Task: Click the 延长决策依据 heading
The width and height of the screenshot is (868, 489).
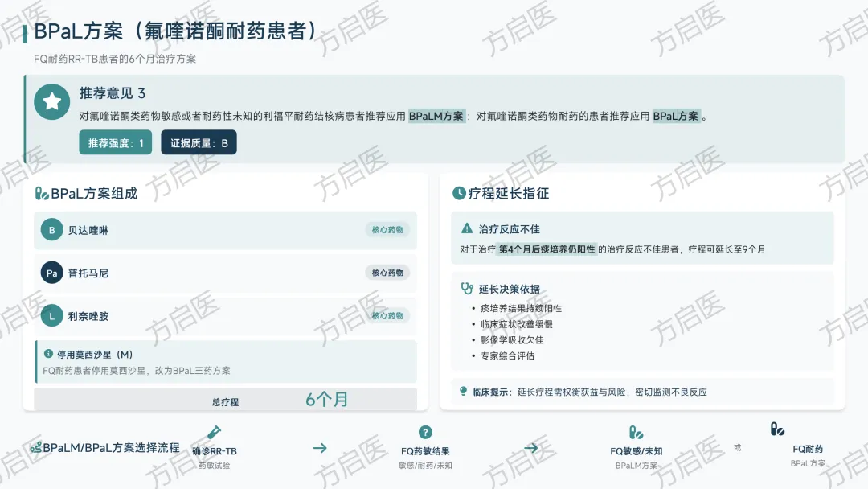Action: pyautogui.click(x=510, y=289)
